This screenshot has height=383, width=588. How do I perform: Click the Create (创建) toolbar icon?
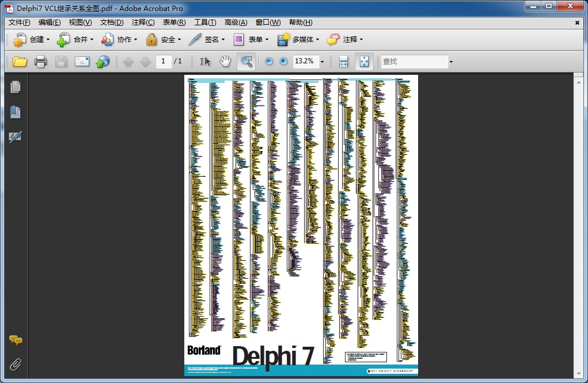(20, 39)
